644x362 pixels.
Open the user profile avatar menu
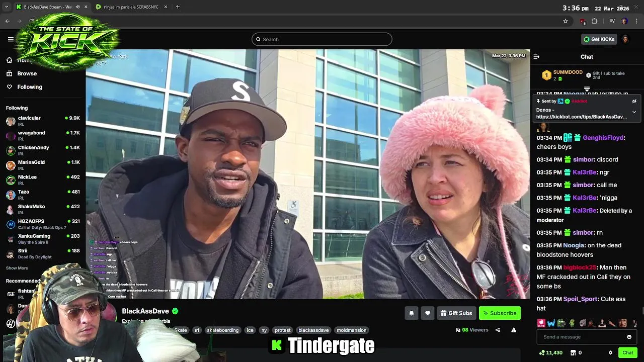click(x=625, y=39)
